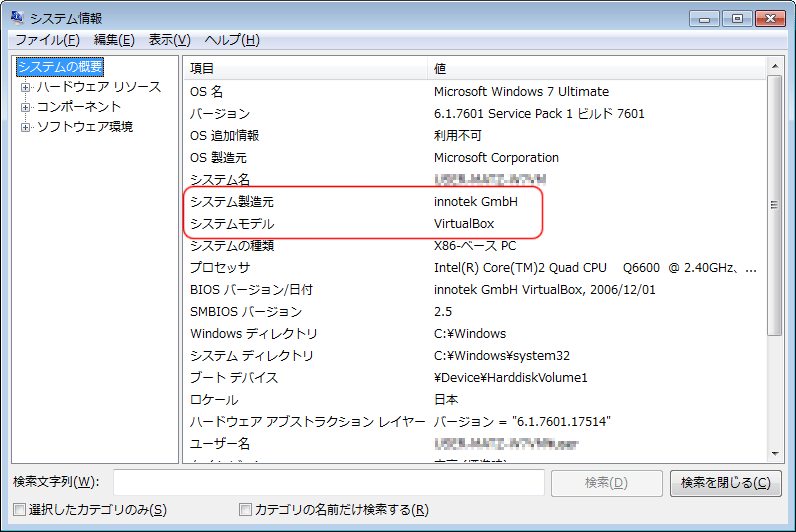Viewport: 796px width, 532px height.
Task: Expand the ハードウェア リソース node
Action: point(25,87)
